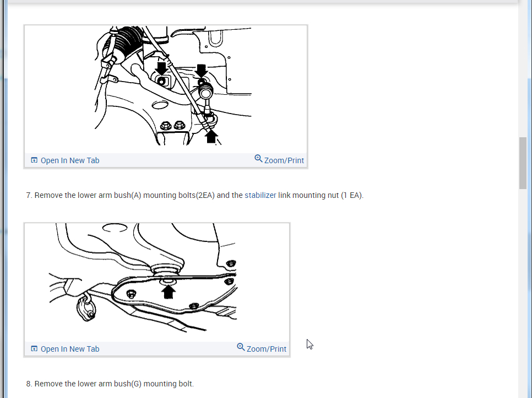The height and width of the screenshot is (398, 532).
Task: Click the pair of hex nuts in the step 7 diagram
Action: tap(172, 126)
